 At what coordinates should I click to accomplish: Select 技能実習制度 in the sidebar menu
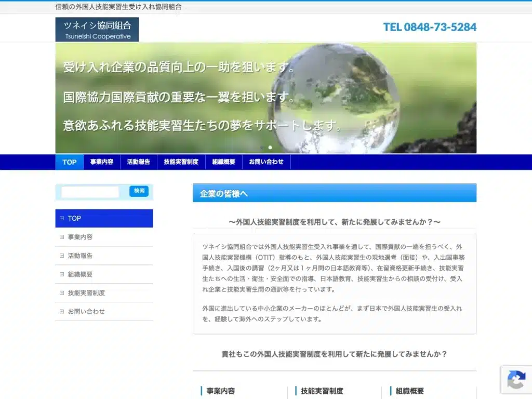point(104,293)
